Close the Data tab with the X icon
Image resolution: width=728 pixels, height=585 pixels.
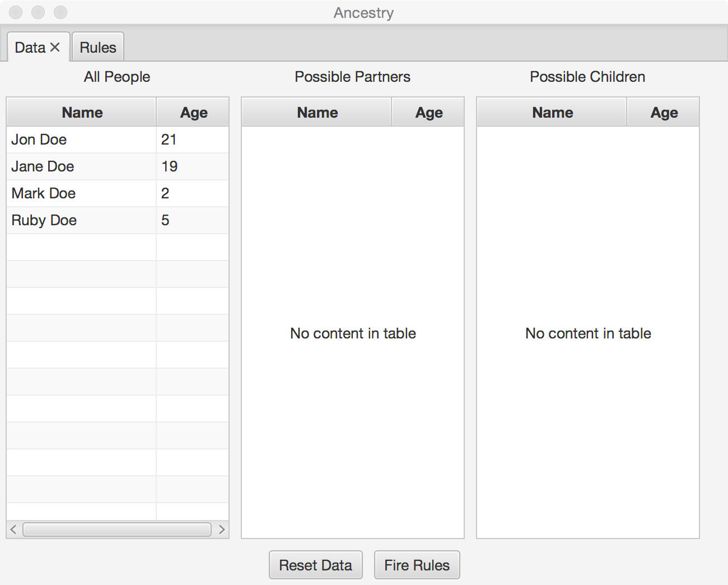point(55,48)
